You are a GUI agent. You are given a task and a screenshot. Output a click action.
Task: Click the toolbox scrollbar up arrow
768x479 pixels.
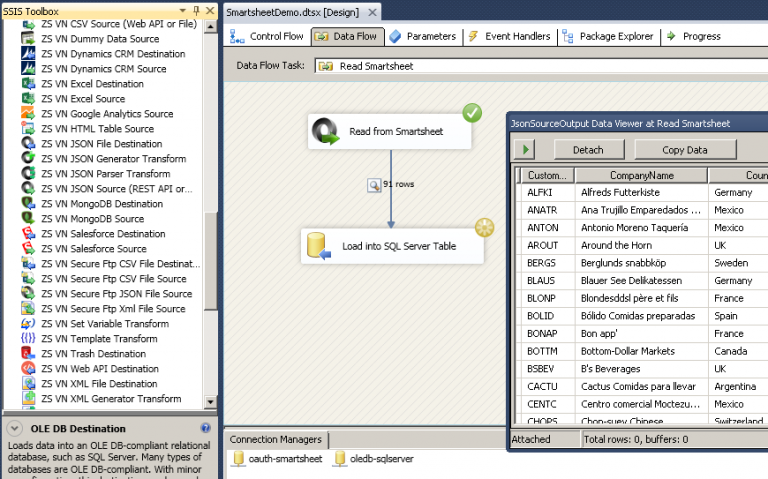[x=211, y=26]
